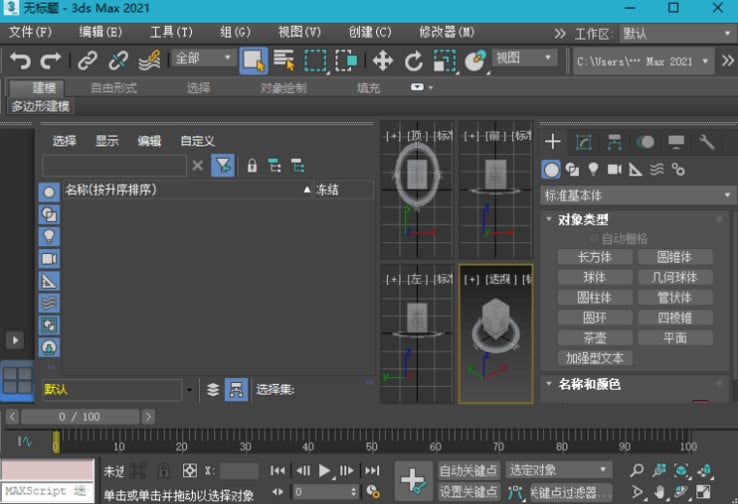Open the project path C:\Users dropdown
Screen dimensions: 738x504
point(643,61)
